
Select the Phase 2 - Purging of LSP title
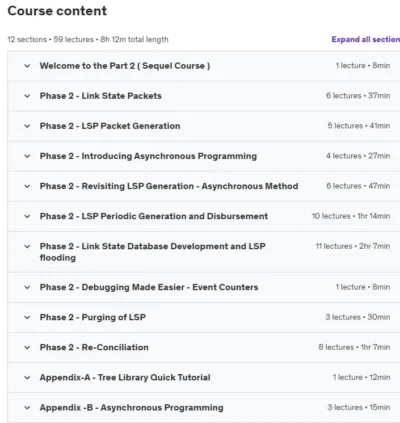tap(93, 317)
